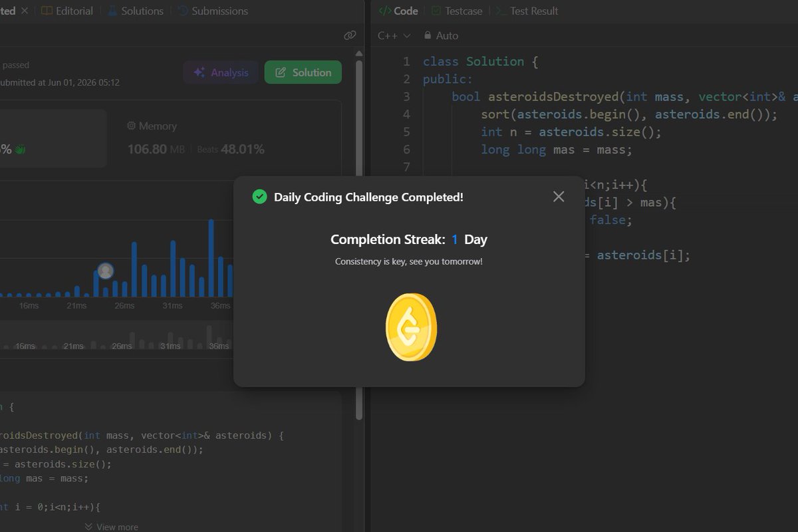Switch to the Test Result tab
Viewport: 798px width, 532px height.
point(527,11)
